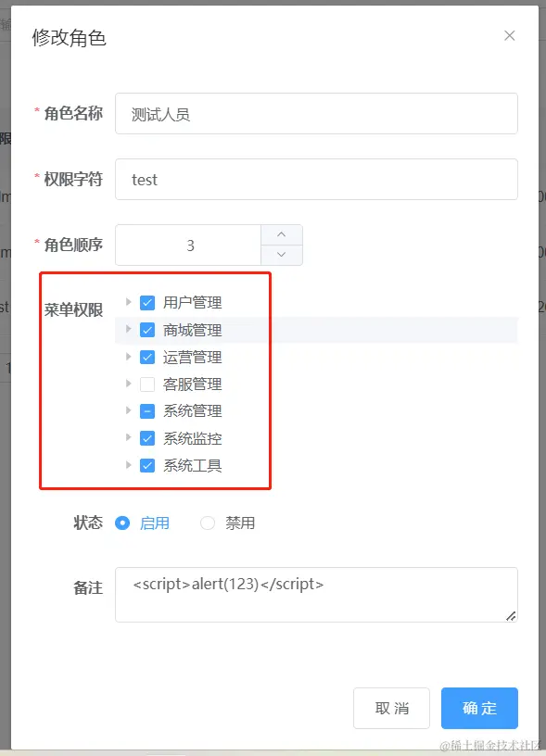
Task: Check the 客服管理 checkbox
Action: (x=147, y=384)
